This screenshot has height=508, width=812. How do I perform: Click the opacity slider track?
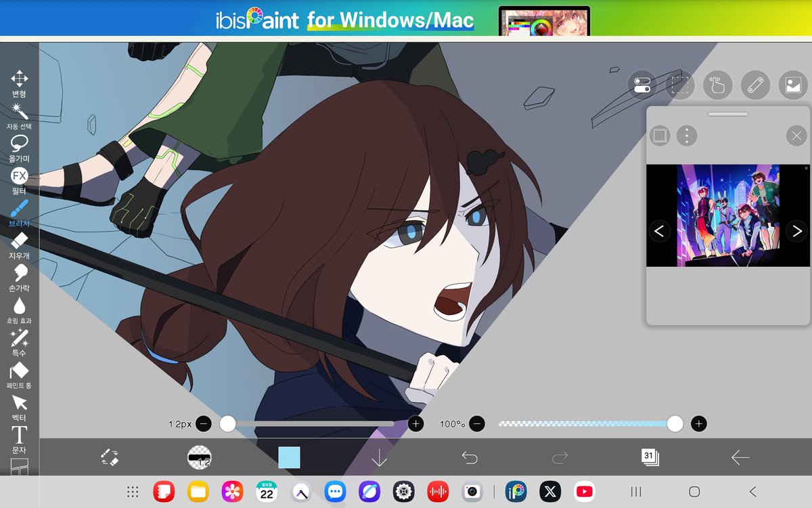pyautogui.click(x=587, y=424)
